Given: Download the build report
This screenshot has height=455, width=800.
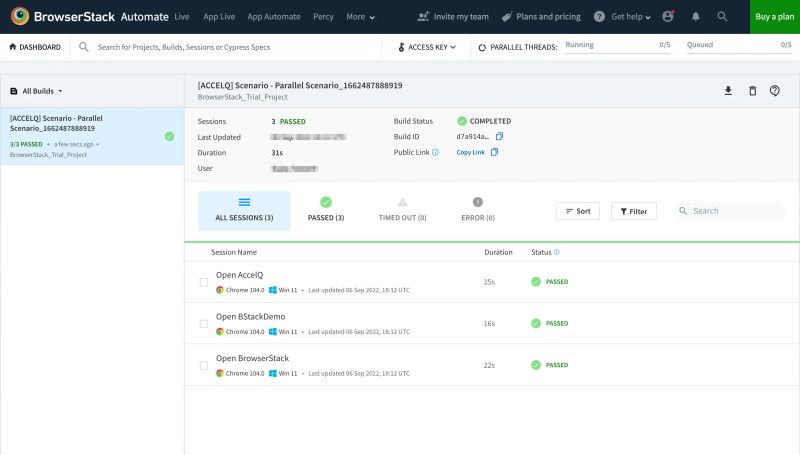Looking at the screenshot, I should click(x=728, y=91).
